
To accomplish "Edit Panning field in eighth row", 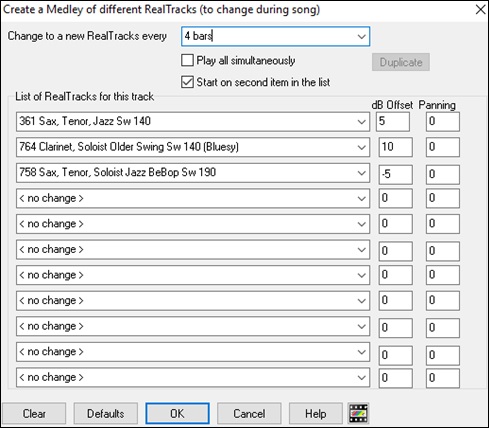I will (443, 301).
